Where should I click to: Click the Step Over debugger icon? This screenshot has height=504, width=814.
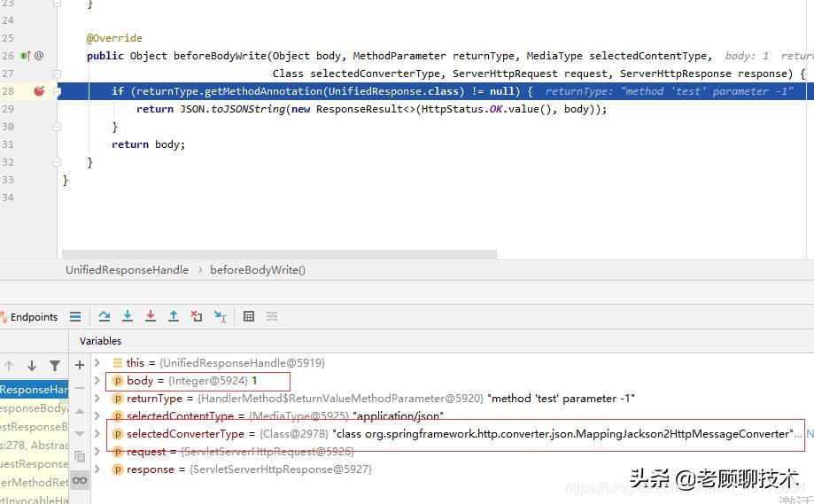[105, 316]
